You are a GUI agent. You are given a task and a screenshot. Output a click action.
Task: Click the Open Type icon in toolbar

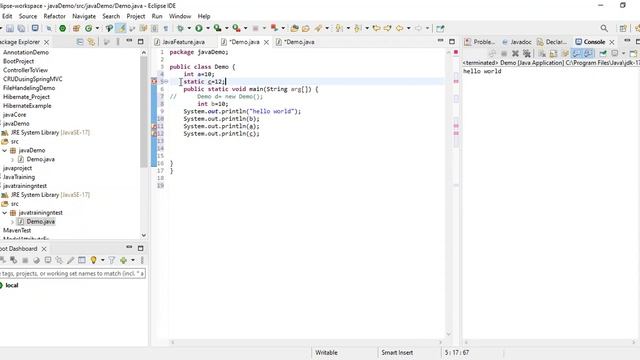tap(294, 28)
